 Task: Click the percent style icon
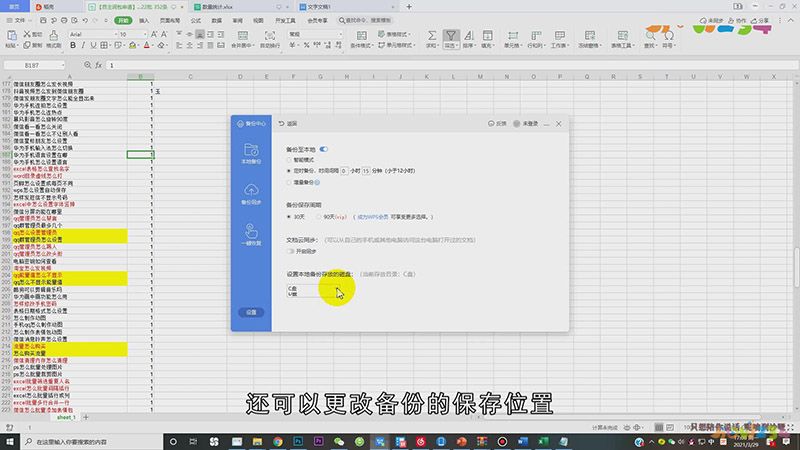pyautogui.click(x=307, y=45)
